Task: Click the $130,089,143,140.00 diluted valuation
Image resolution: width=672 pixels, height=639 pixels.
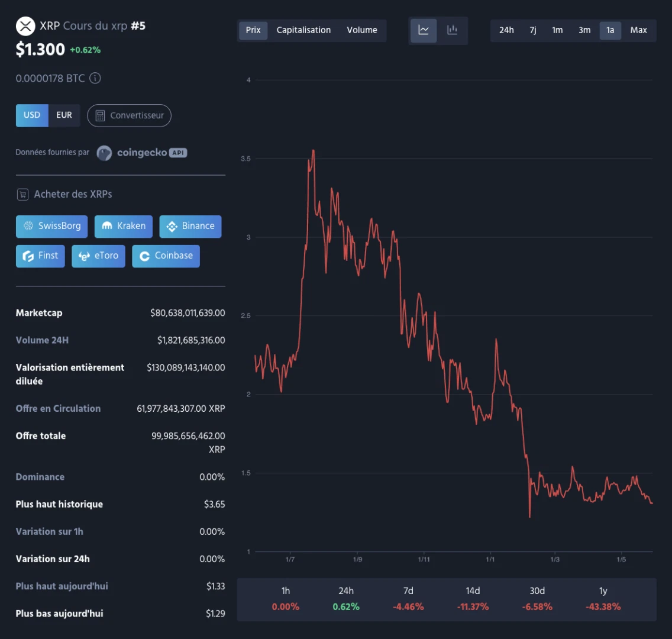Action: point(186,367)
